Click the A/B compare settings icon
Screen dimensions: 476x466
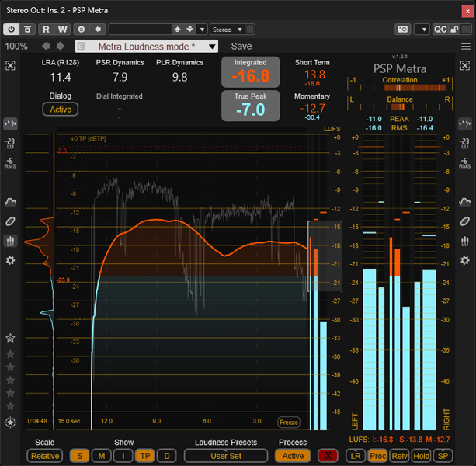[82, 30]
